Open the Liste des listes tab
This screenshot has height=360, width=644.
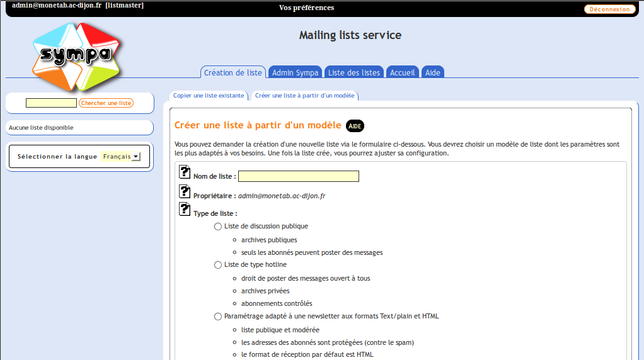354,72
